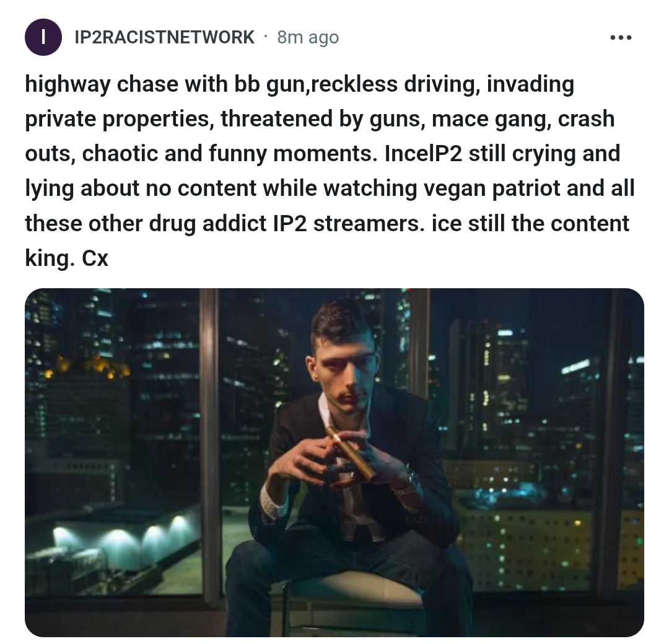Click the wristwatch on the man's wrist
This screenshot has height=644, width=669.
pyautogui.click(x=413, y=480)
